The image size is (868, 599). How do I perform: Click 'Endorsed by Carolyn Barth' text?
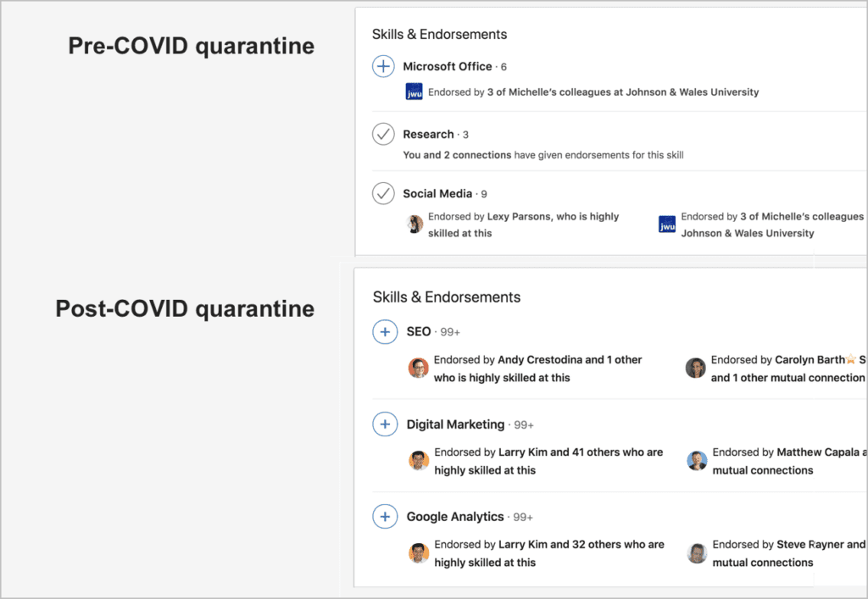coord(778,359)
